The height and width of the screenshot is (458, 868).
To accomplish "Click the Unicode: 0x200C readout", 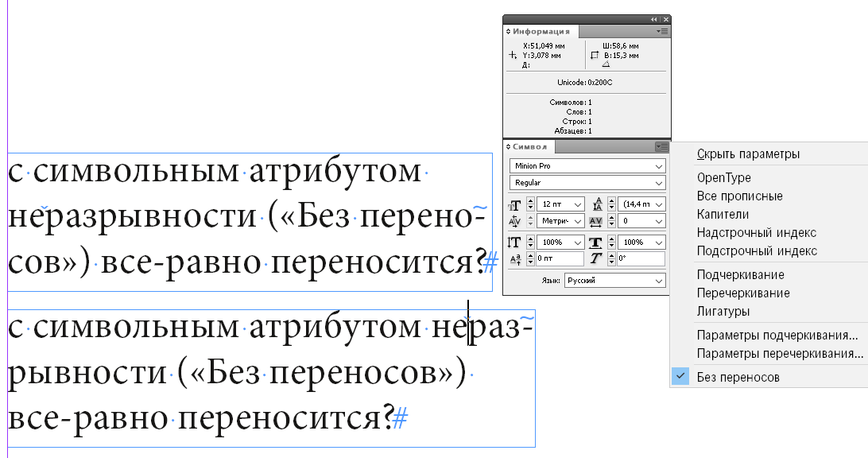I will tap(584, 83).
